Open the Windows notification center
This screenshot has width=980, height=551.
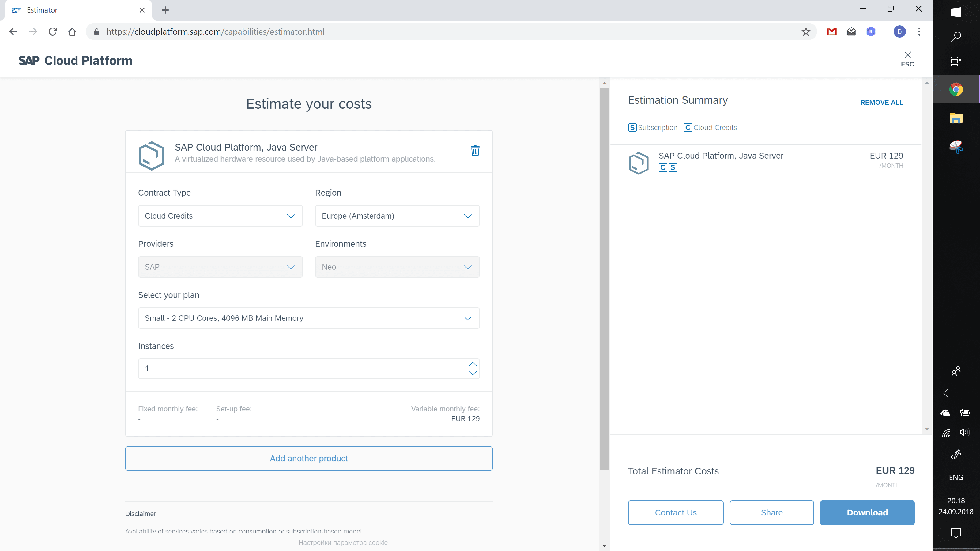[x=956, y=533]
